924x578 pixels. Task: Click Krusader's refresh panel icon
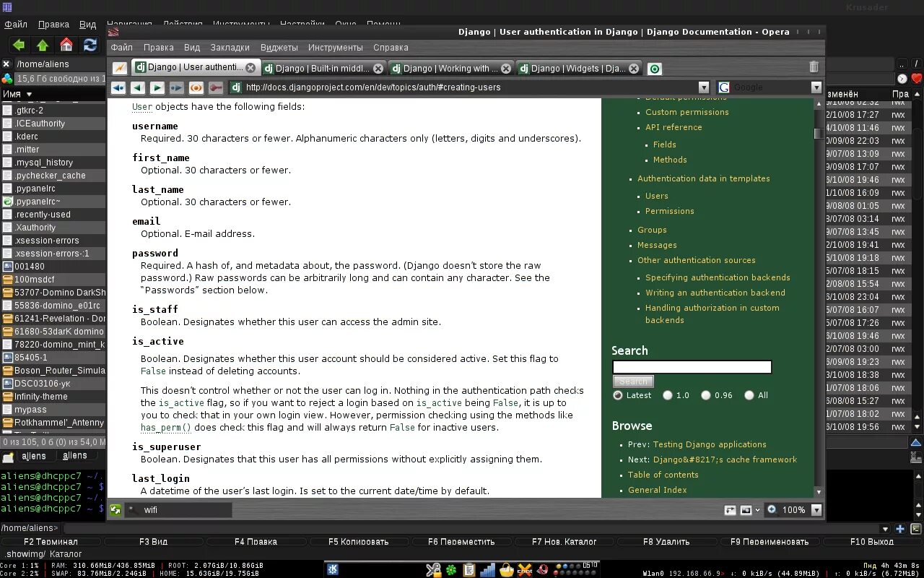(90, 45)
